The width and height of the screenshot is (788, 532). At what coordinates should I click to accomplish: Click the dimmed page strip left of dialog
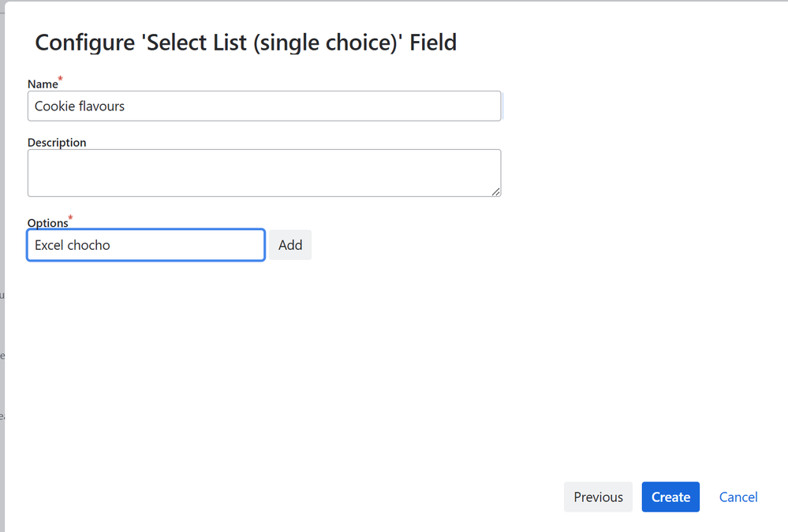click(x=2, y=315)
